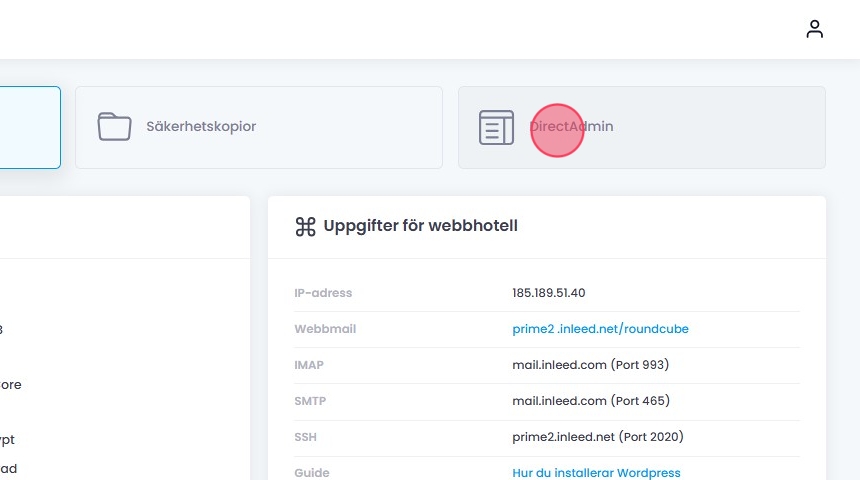This screenshot has height=480, width=860.
Task: Click the SSH host prime2.inleed.net (Port 2020)
Action: point(598,437)
